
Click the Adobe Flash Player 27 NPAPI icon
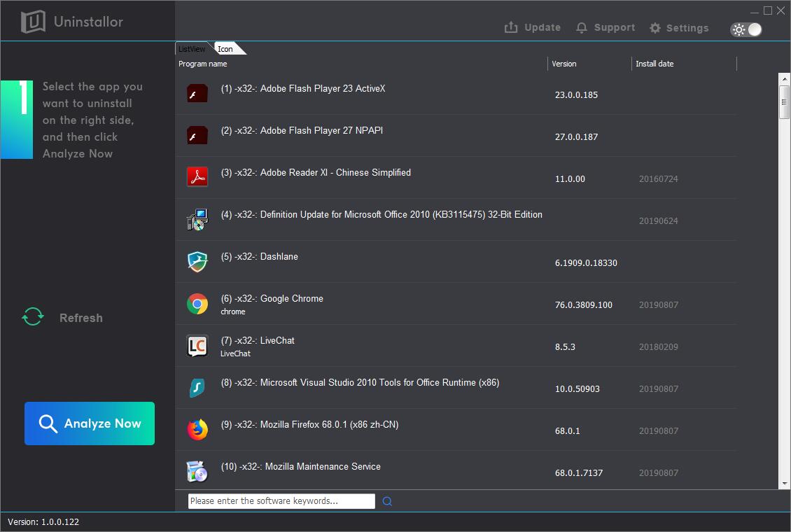[x=197, y=135]
